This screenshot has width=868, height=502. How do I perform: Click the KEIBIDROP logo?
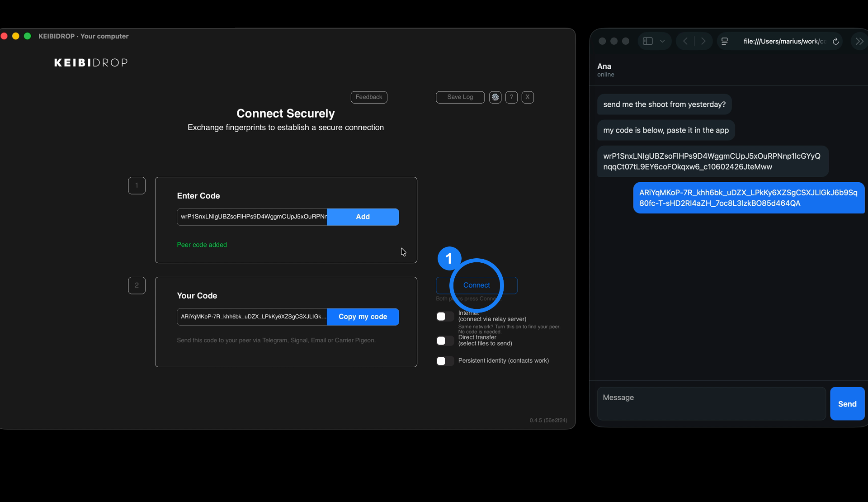coord(91,63)
